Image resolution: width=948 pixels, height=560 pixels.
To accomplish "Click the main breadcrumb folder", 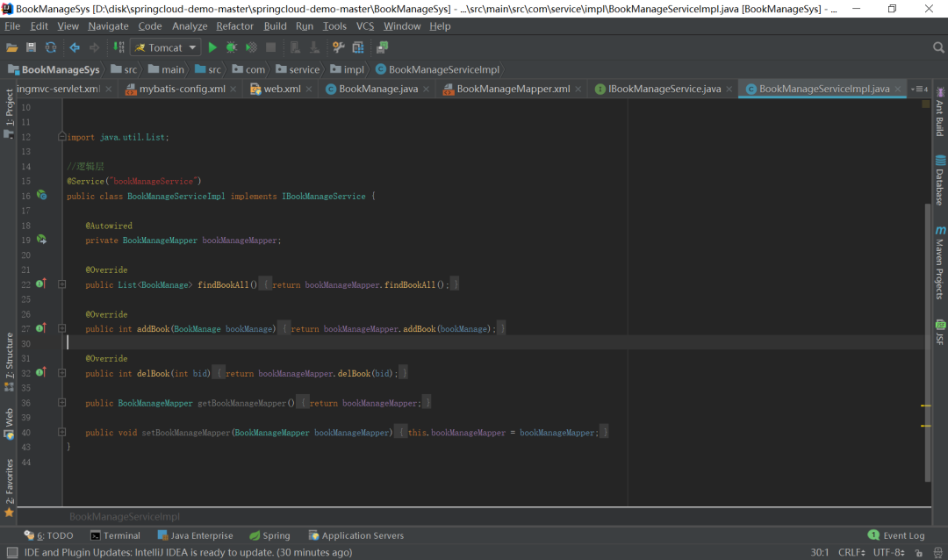I will [x=166, y=69].
